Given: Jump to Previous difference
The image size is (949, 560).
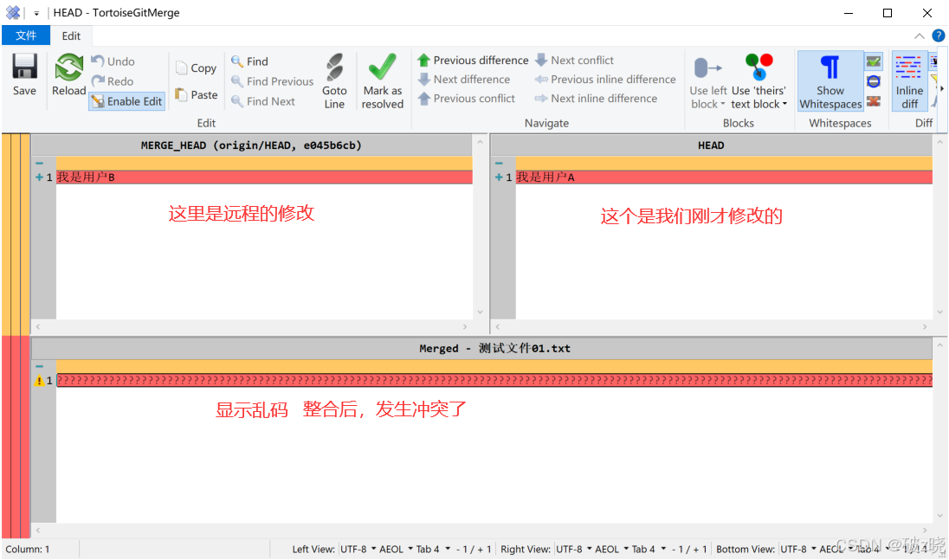Looking at the screenshot, I should pos(473,60).
